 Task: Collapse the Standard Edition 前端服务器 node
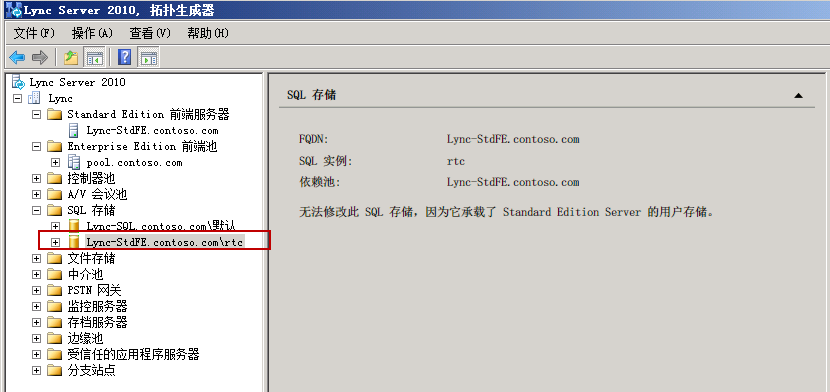[37, 114]
